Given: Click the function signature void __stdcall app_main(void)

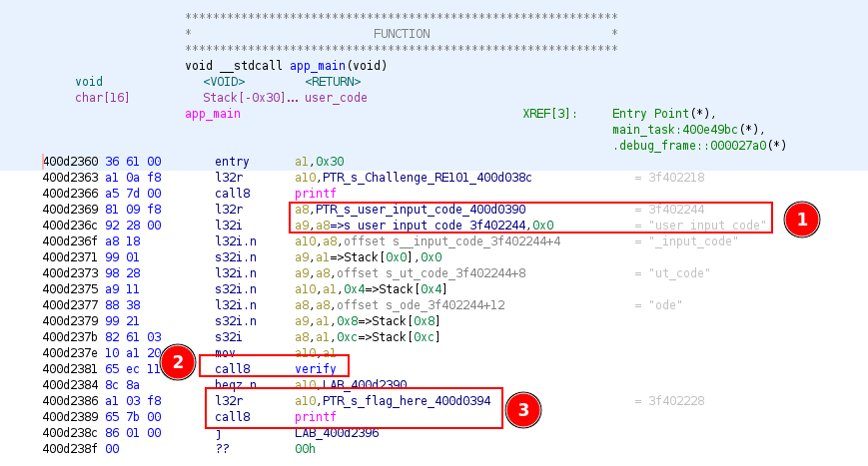Looking at the screenshot, I should [x=287, y=66].
